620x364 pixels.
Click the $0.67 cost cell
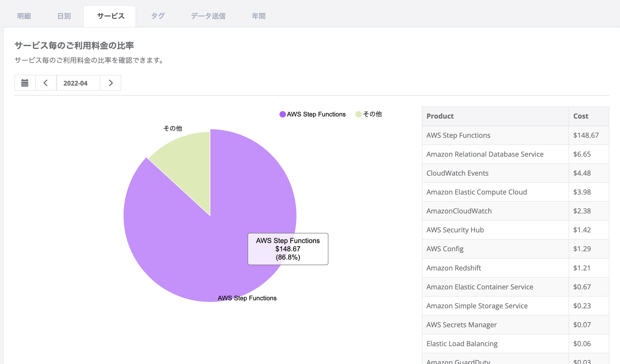click(x=589, y=287)
